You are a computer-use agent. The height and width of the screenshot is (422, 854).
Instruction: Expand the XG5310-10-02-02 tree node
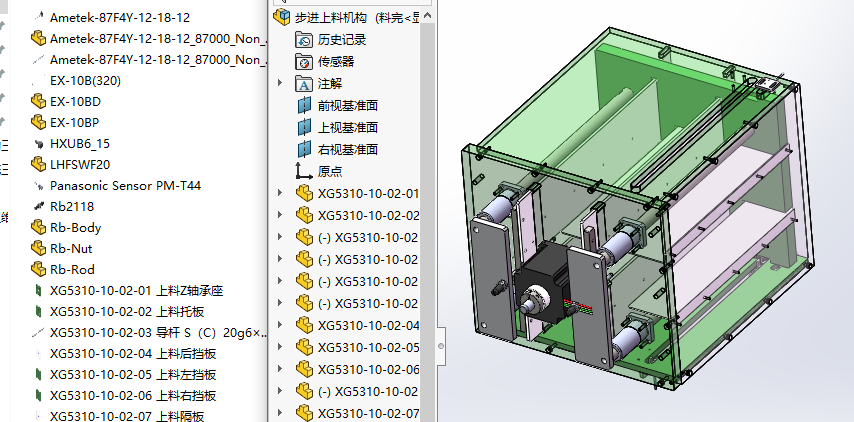point(280,215)
